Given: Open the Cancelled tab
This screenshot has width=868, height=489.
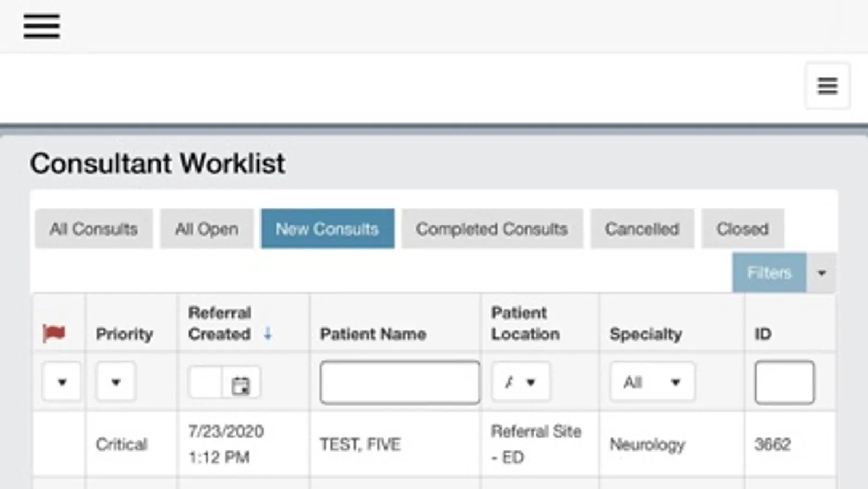Looking at the screenshot, I should [x=642, y=229].
